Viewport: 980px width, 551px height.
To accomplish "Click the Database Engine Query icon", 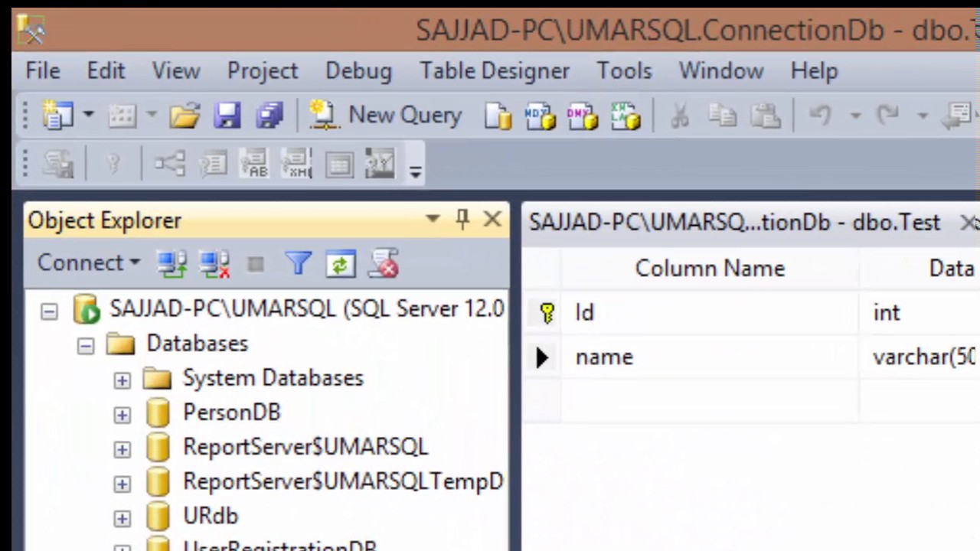I will point(498,116).
